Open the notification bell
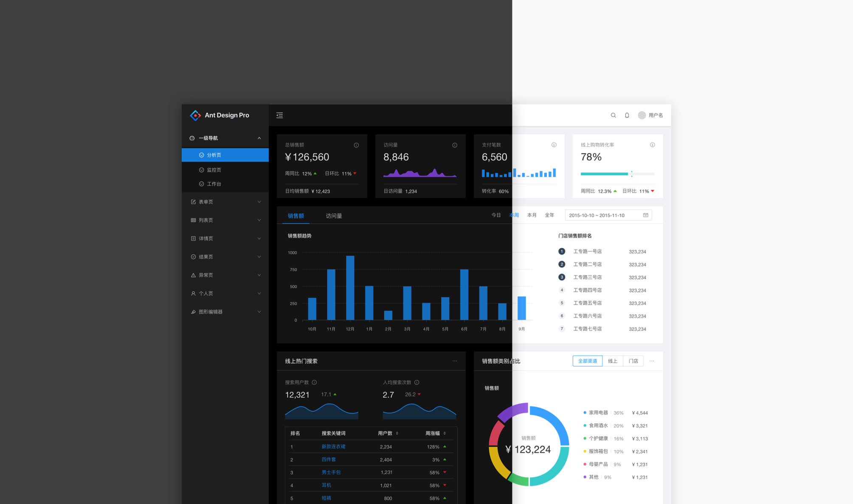 627,115
